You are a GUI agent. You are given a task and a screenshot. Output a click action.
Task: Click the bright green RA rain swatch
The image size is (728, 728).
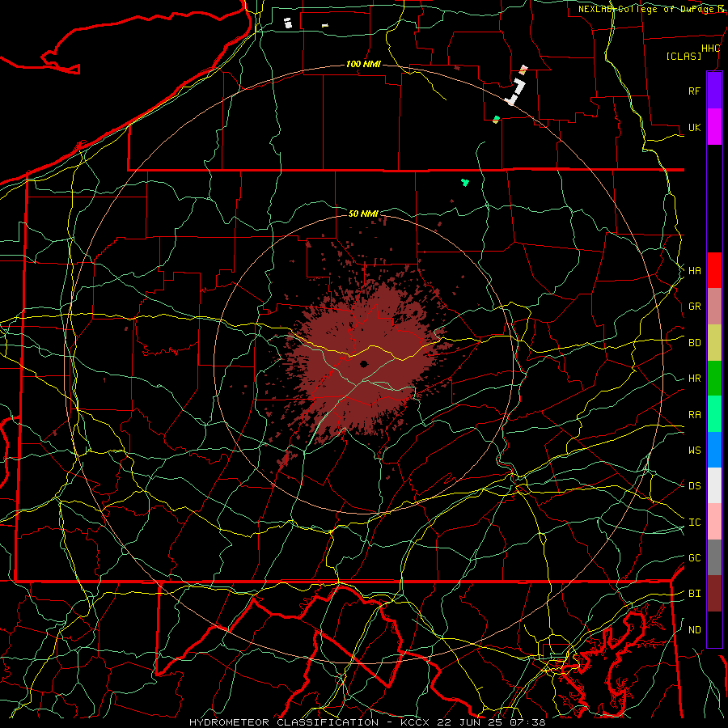[x=714, y=414]
